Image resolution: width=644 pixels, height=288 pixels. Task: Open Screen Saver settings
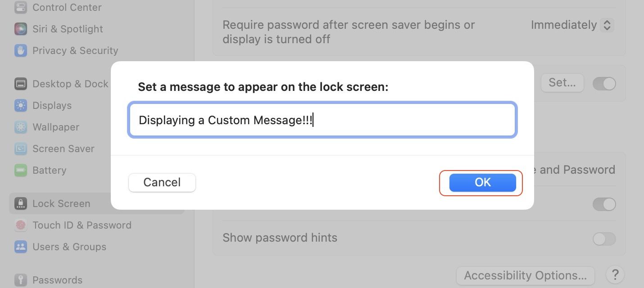(20, 148)
